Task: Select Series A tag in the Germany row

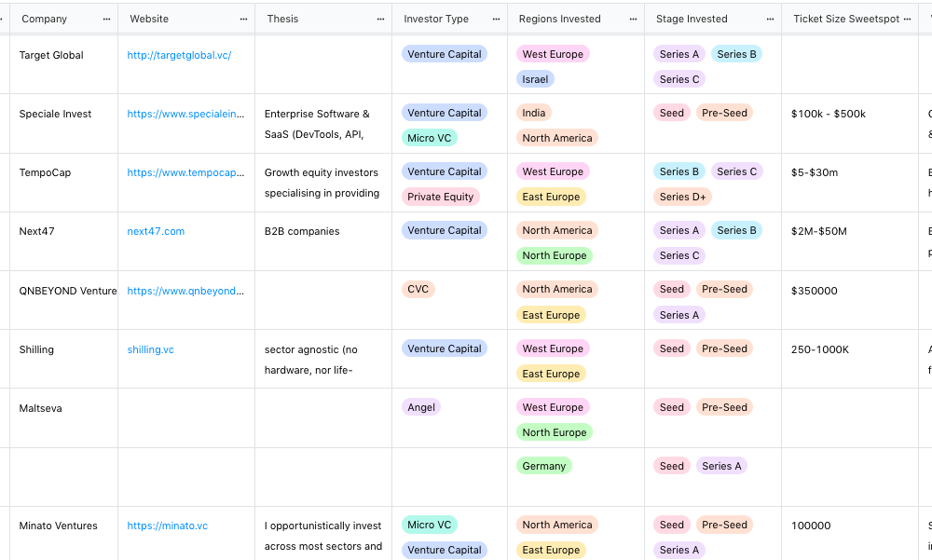Action: click(721, 466)
